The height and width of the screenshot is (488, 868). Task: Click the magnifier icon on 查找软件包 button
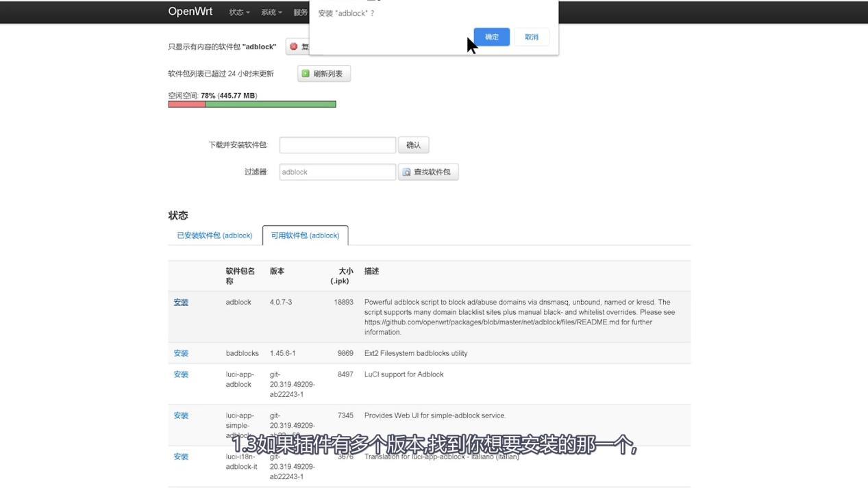coord(406,171)
